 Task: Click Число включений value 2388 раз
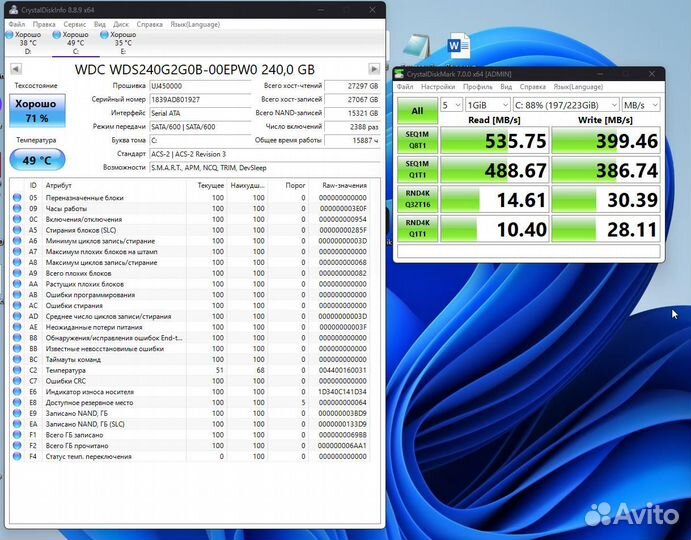pyautogui.click(x=353, y=127)
